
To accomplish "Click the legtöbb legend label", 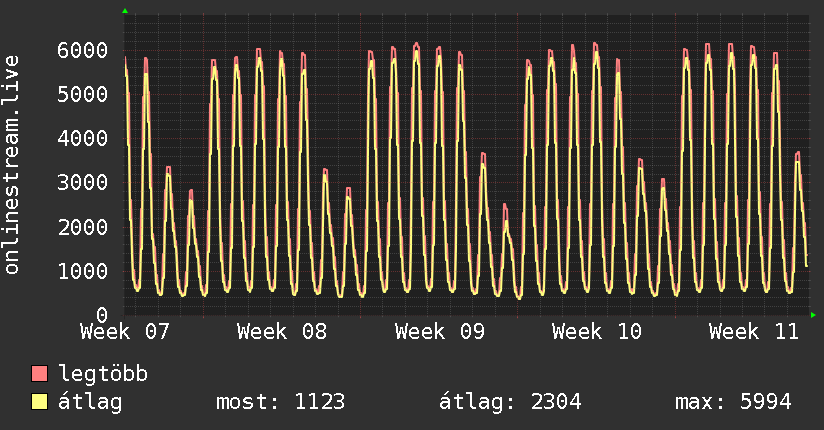I will point(103,375).
